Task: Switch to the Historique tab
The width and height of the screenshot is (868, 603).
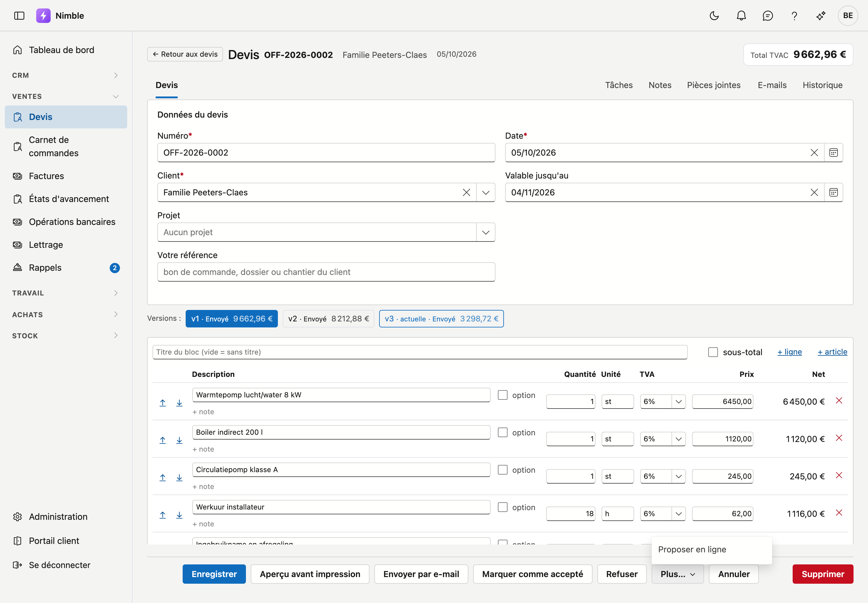Action: pyautogui.click(x=822, y=85)
